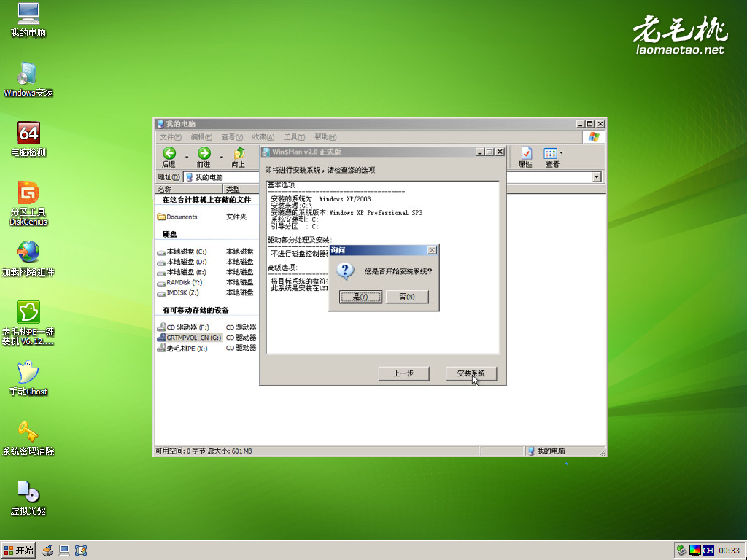Launch the Windows安装 desktop shortcut
This screenshot has width=747, height=560.
(x=28, y=79)
